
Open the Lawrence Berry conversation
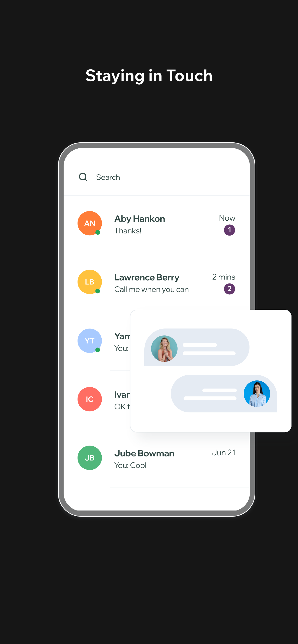click(x=157, y=283)
